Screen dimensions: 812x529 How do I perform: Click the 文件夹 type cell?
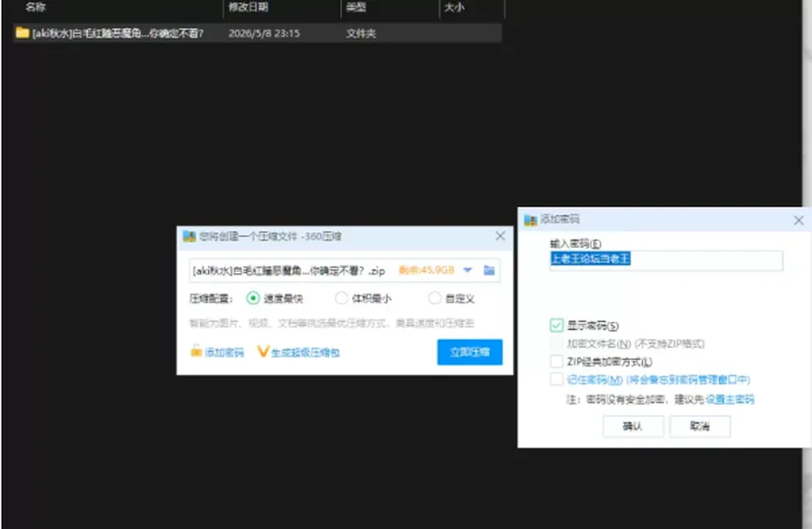[361, 33]
